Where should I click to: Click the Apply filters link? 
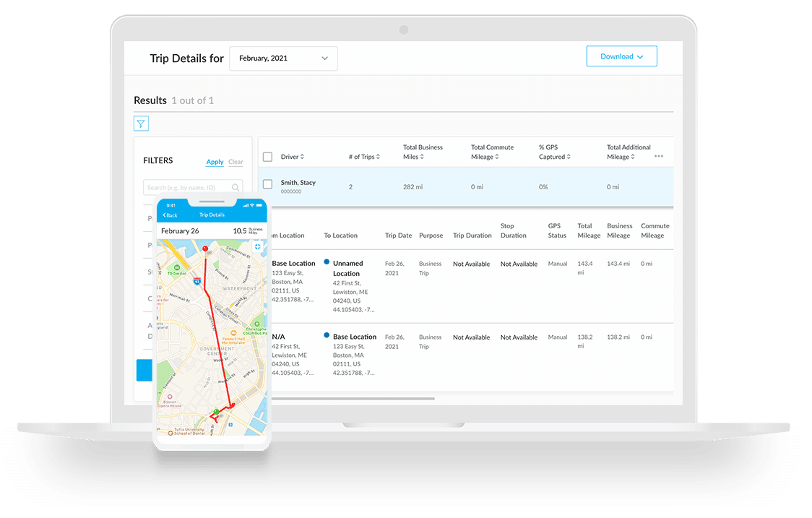pos(215,162)
